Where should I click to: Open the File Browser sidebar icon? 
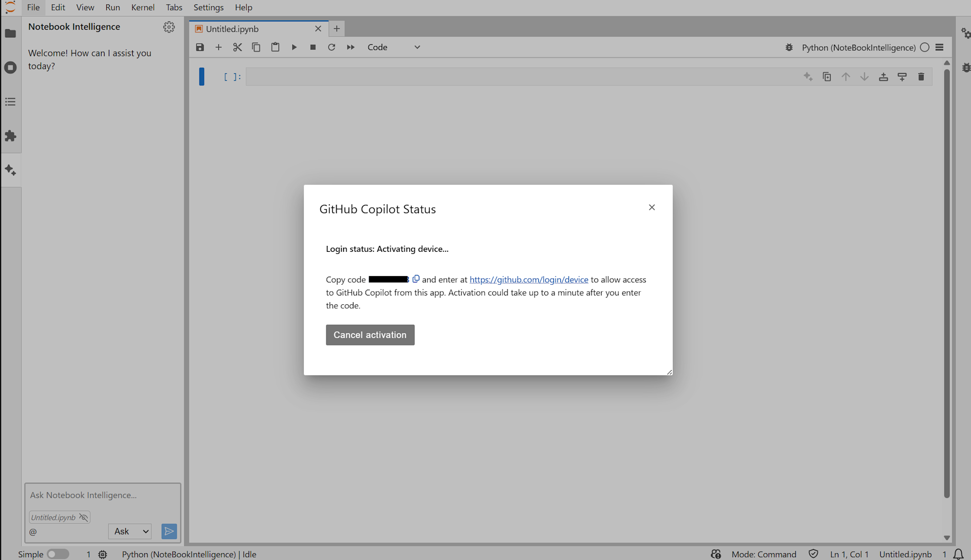tap(10, 33)
